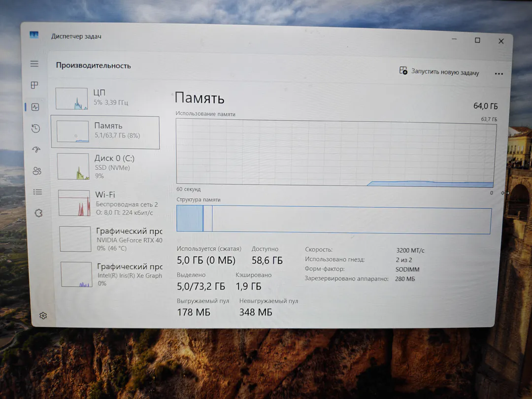
Task: Click the Task Manager app icon in title bar
Action: pyautogui.click(x=34, y=35)
